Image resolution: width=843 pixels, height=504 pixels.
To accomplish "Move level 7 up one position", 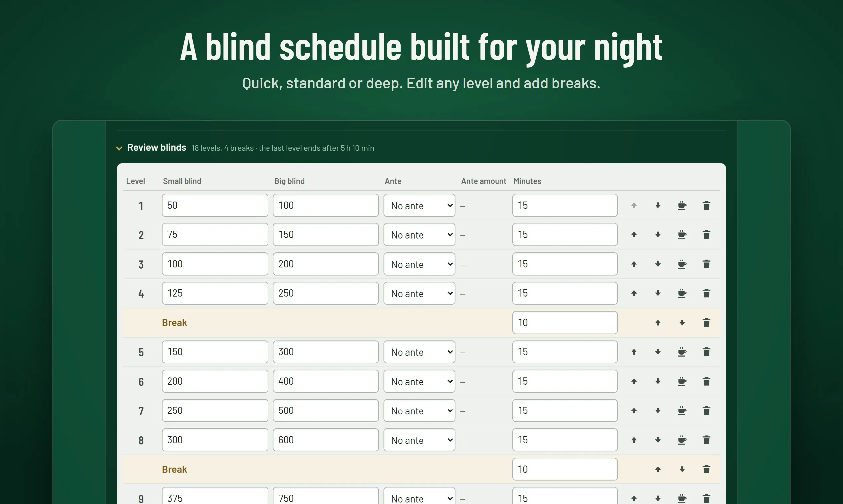I will click(x=634, y=410).
